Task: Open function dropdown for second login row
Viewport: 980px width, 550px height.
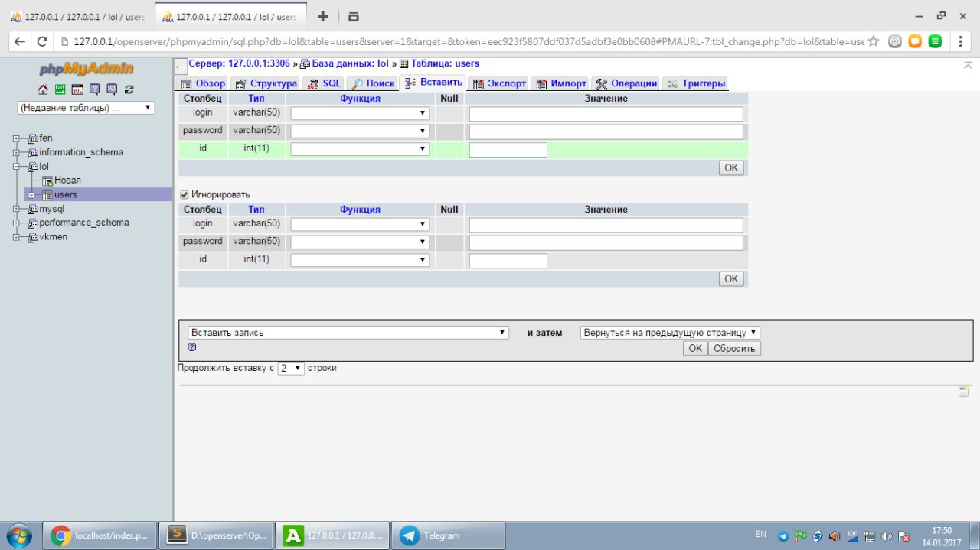Action: point(360,224)
